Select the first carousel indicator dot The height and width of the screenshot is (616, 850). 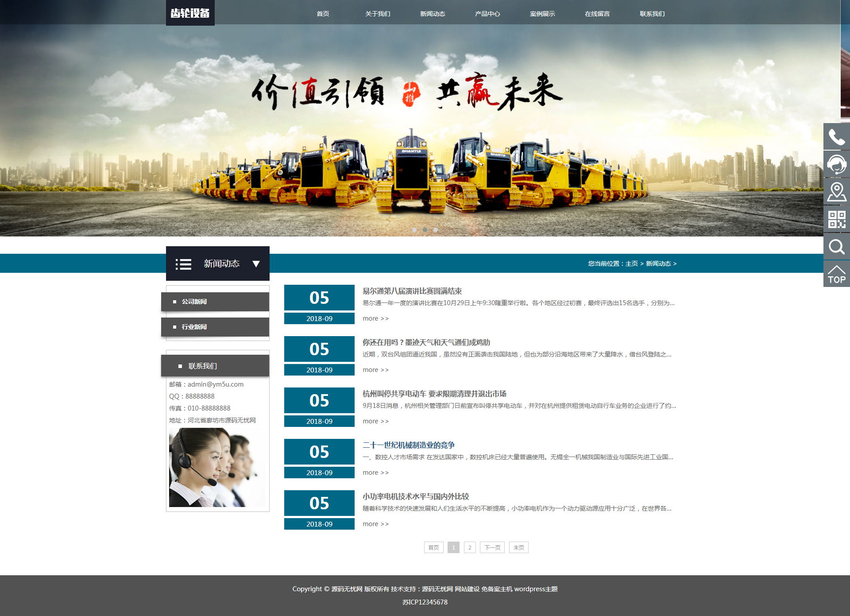(414, 230)
